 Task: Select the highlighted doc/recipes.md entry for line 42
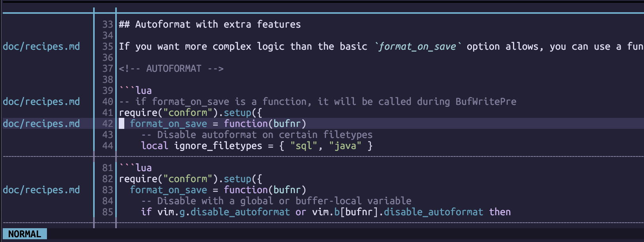(x=41, y=124)
